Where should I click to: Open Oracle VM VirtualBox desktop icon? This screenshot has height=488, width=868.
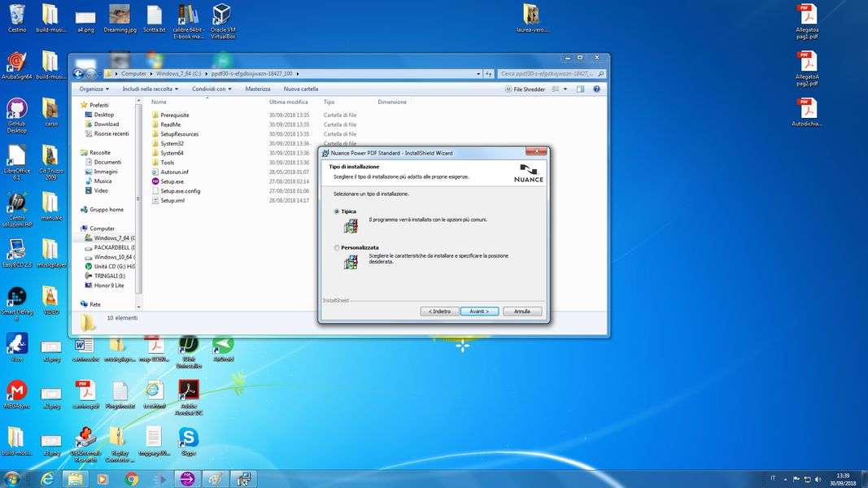[x=222, y=16]
